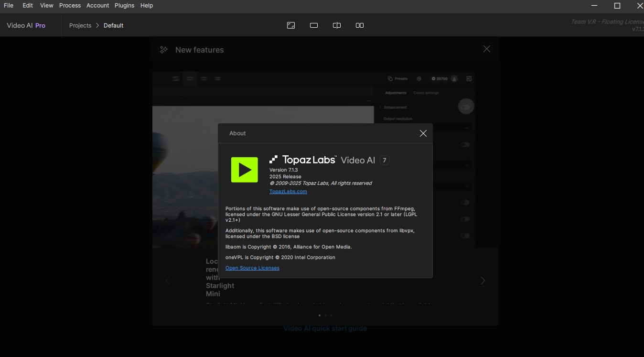This screenshot has height=357, width=644.
Task: Click the green Topaz play logo
Action: [x=244, y=170]
